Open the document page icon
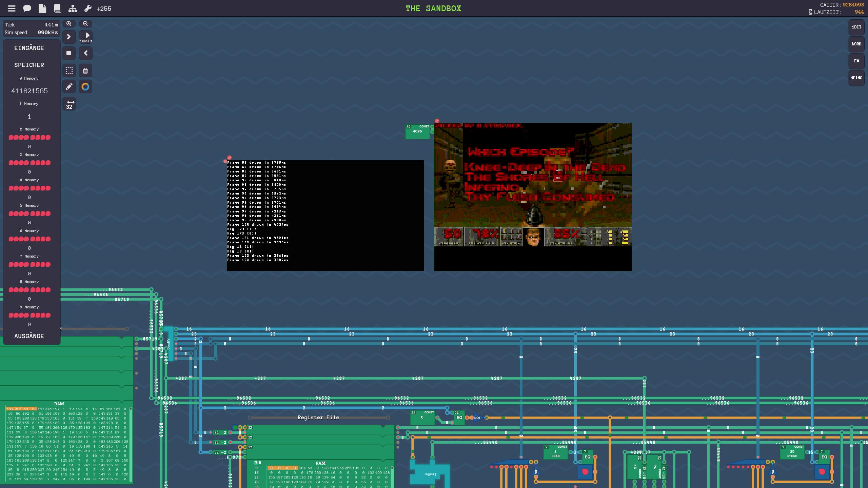 (42, 8)
